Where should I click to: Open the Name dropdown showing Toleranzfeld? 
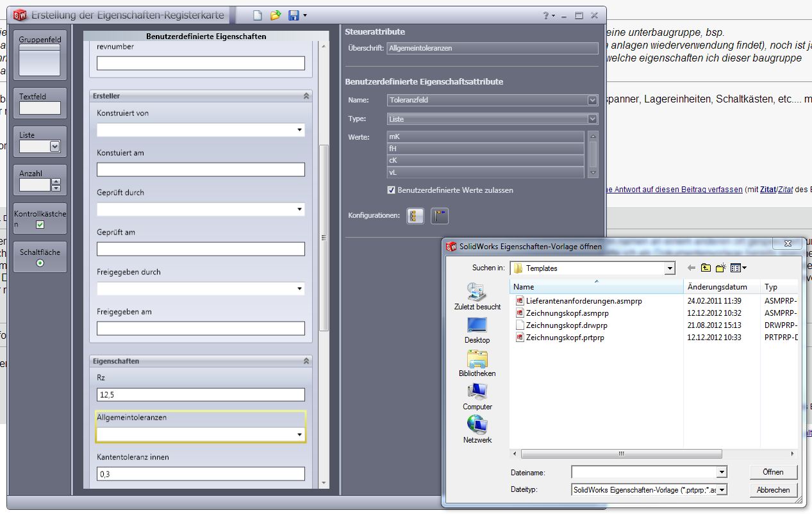[592, 101]
